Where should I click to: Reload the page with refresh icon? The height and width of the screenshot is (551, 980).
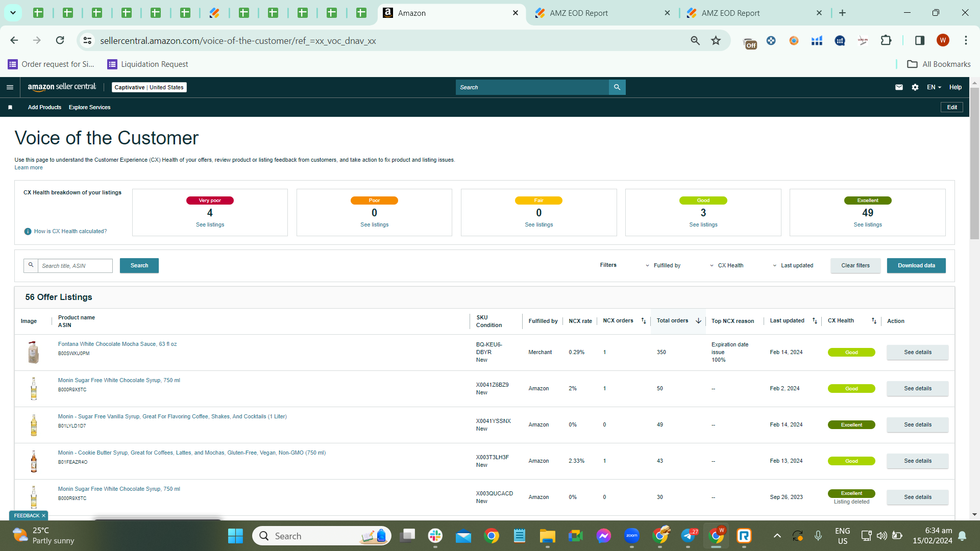point(60,40)
